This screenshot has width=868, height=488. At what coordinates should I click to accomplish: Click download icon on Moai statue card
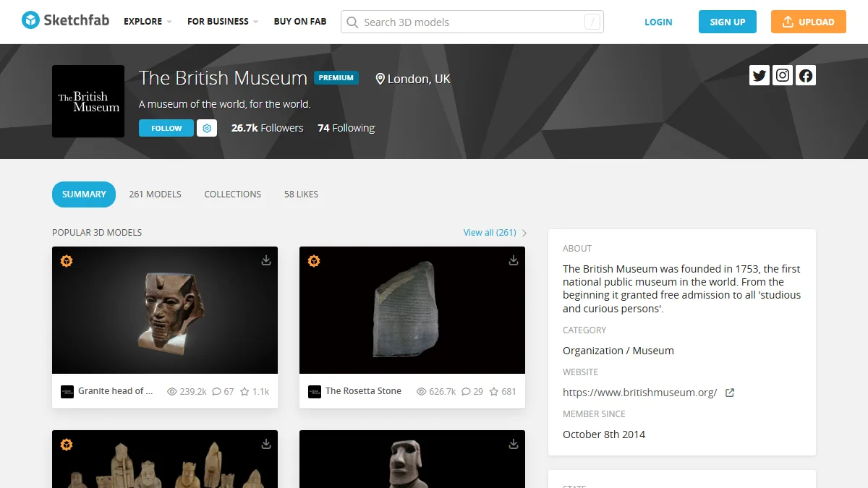click(x=514, y=444)
